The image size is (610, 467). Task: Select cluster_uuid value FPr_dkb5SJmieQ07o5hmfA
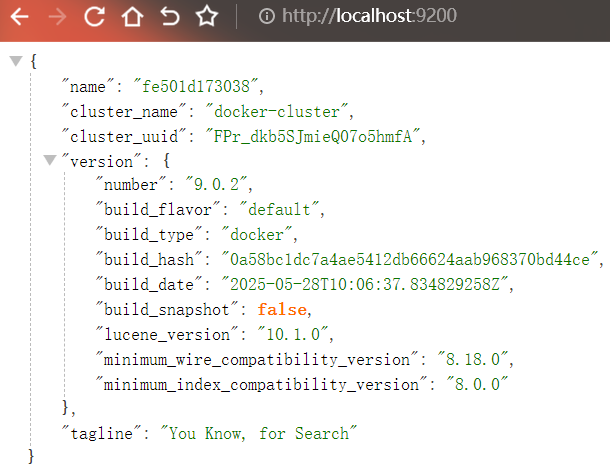click(313, 137)
